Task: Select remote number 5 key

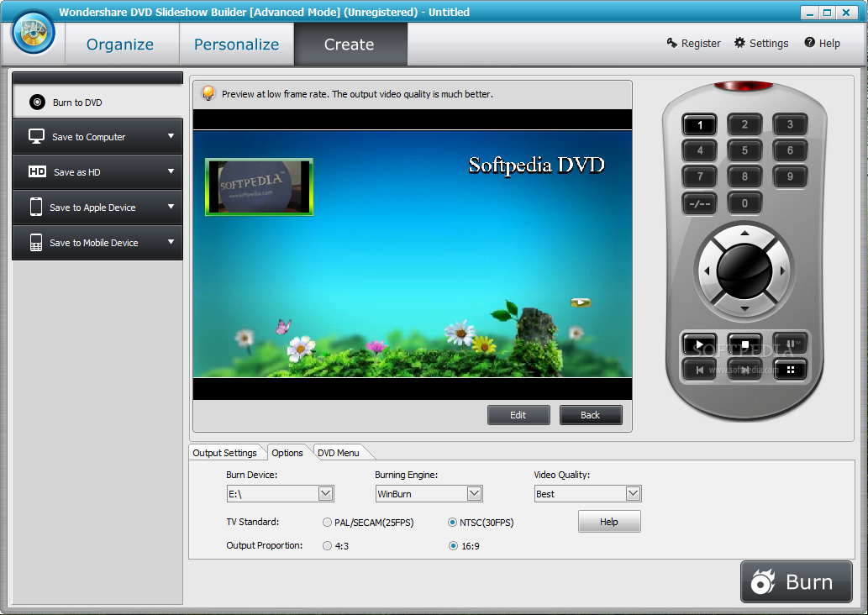Action: coord(744,150)
